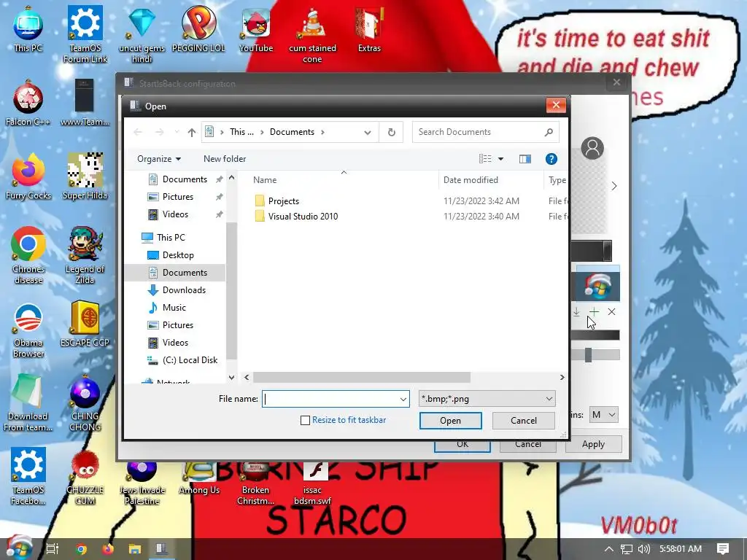Click the user account avatar icon
Screen dimensions: 747x560
592,148
